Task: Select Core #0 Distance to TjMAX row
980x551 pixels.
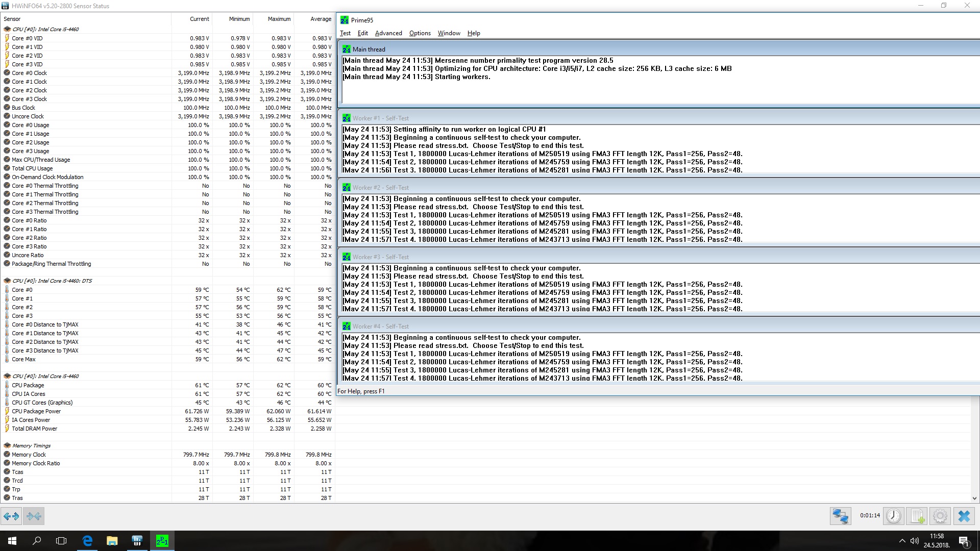Action: tap(167, 324)
